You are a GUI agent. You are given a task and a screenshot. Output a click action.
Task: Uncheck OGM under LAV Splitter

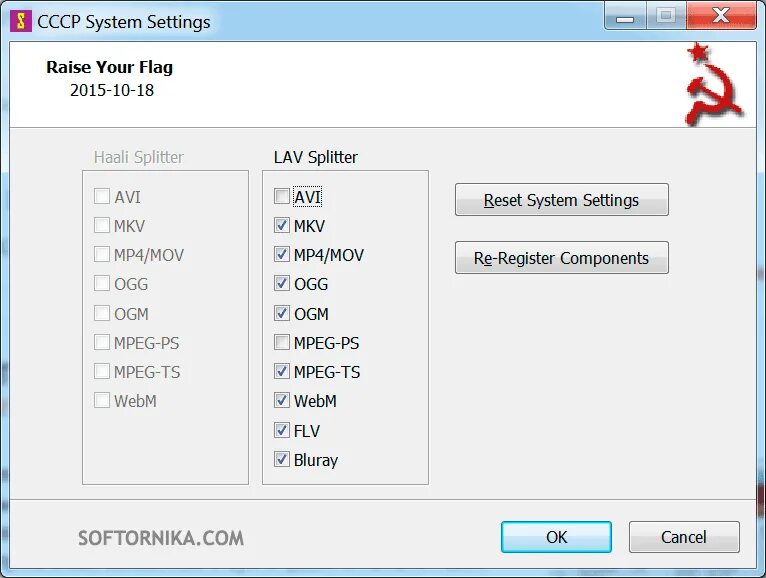coord(281,313)
